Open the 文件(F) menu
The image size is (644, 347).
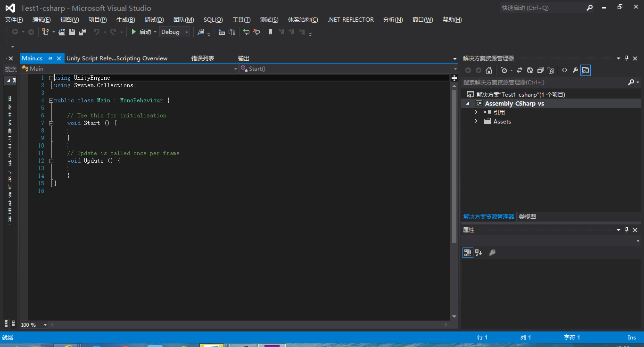tap(14, 20)
